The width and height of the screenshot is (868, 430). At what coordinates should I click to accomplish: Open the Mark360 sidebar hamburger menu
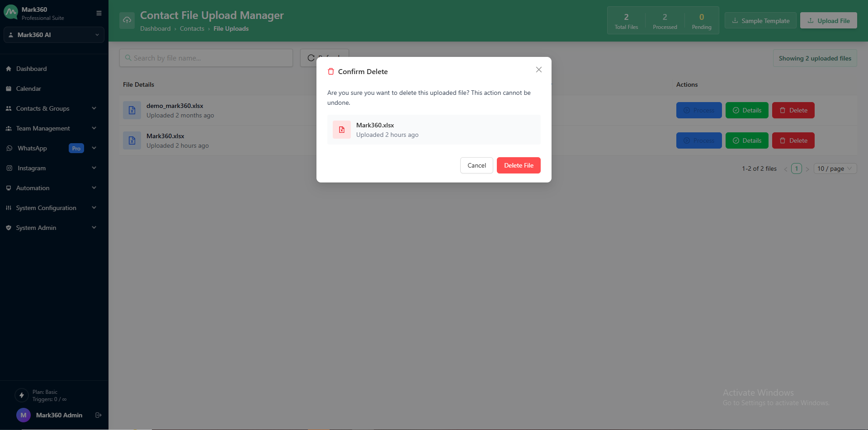point(99,13)
